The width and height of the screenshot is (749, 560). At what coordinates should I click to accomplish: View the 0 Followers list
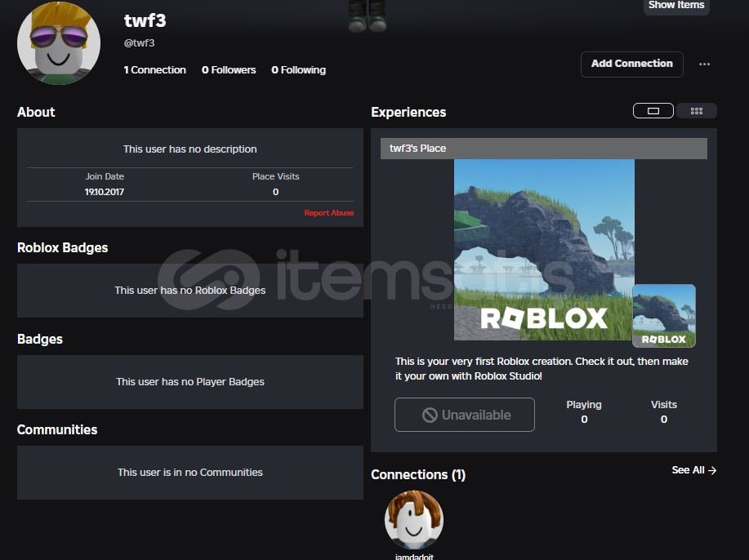[x=229, y=70]
